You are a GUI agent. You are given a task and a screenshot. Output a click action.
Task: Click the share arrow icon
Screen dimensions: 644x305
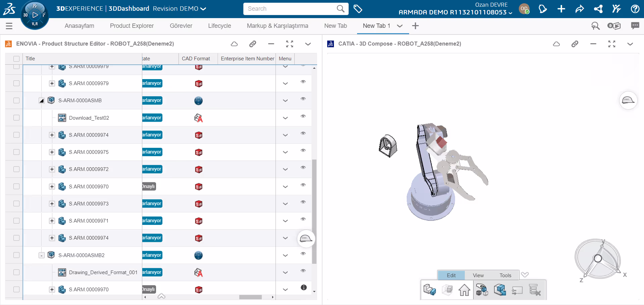pos(580,9)
